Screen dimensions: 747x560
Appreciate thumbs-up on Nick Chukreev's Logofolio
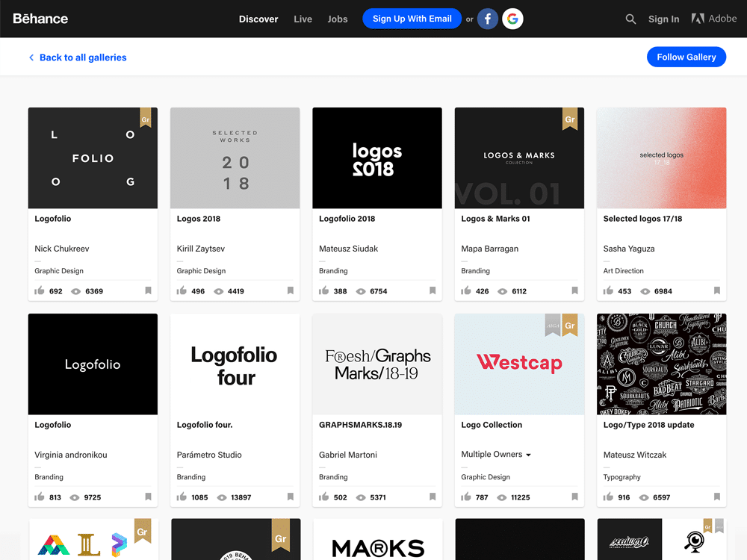pos(39,290)
